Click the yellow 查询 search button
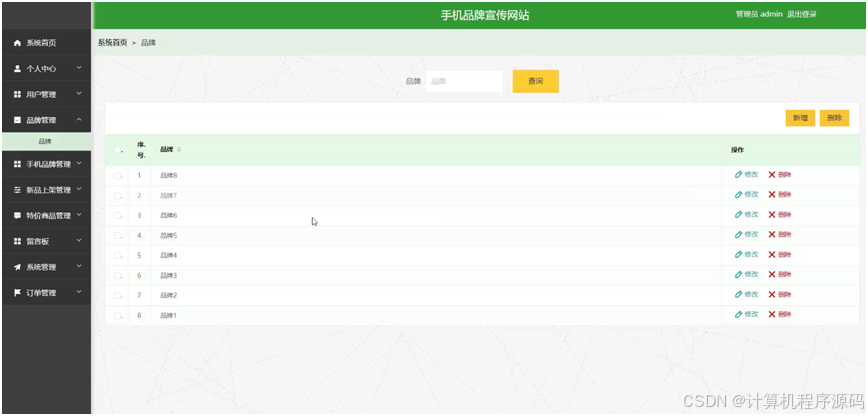Viewport: 868px width, 416px height. (x=535, y=81)
